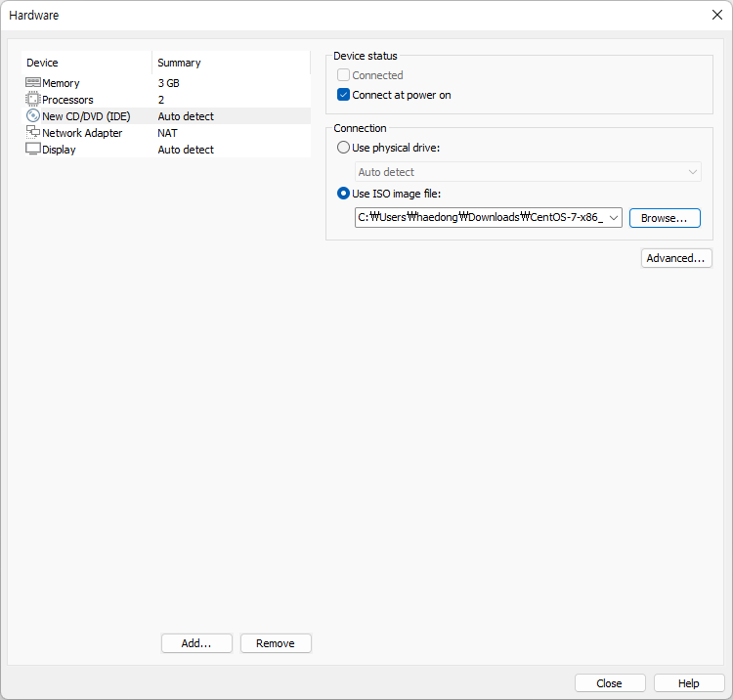Open Advanced CD/DVD settings
This screenshot has width=733, height=700.
pyautogui.click(x=676, y=258)
